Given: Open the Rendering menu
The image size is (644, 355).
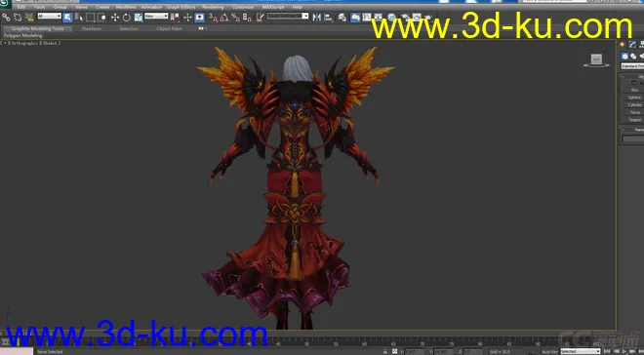Looking at the screenshot, I should coord(213,7).
